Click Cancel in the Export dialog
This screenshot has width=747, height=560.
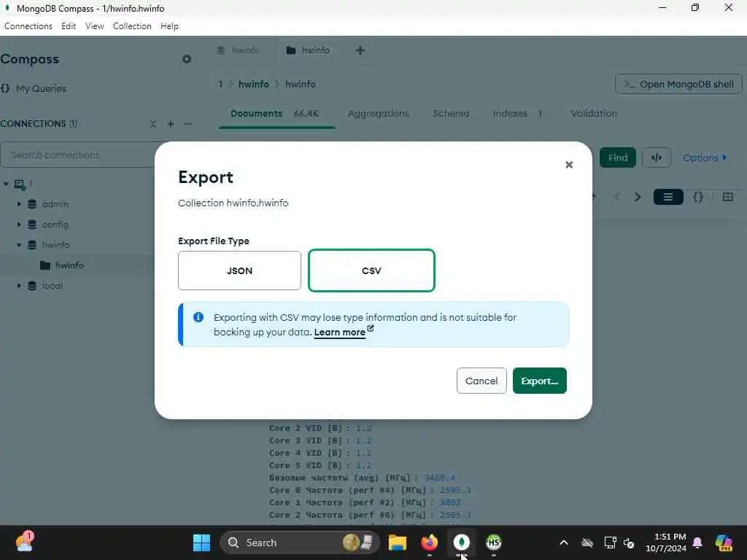[x=481, y=381]
